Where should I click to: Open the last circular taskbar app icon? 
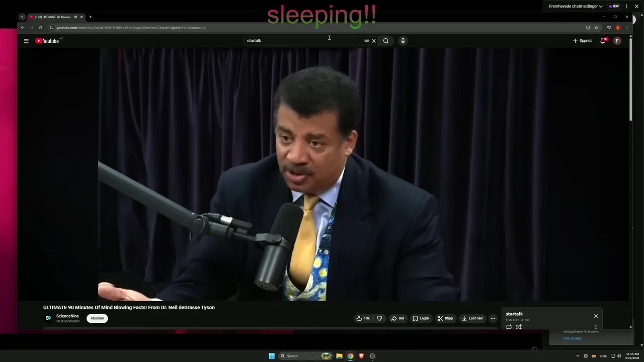(x=372, y=356)
